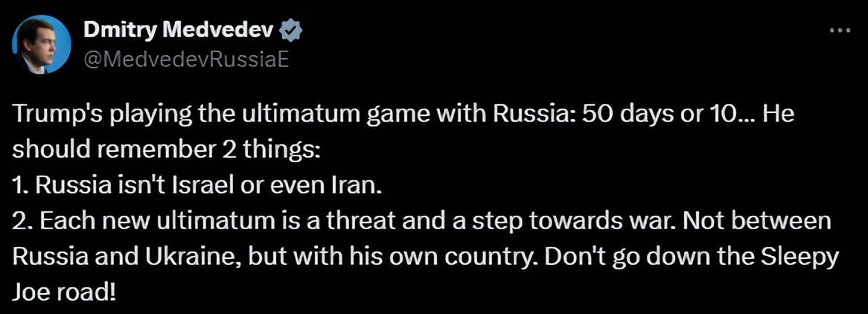Viewport: 868px width, 314px height.
Task: Click the line starting "Russia and Ukraine"
Action: [425, 257]
